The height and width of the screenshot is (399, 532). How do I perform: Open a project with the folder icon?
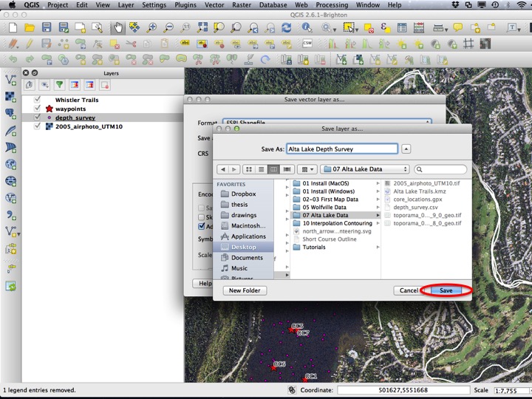(30, 27)
